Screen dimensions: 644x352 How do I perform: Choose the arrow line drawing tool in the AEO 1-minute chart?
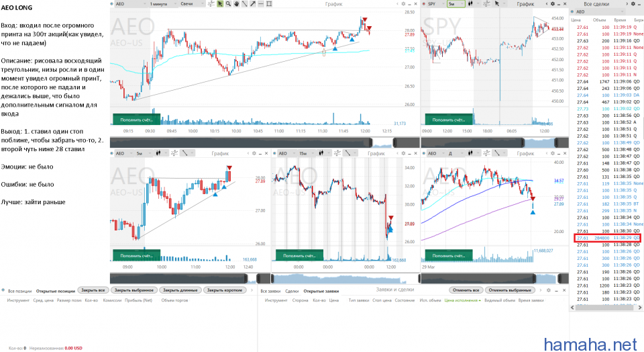pos(253,4)
